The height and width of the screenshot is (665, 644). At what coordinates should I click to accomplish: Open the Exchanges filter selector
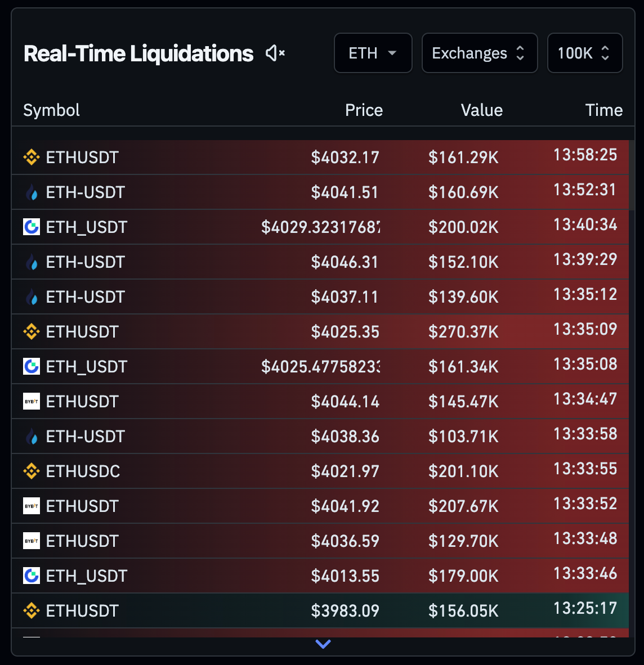pyautogui.click(x=479, y=53)
